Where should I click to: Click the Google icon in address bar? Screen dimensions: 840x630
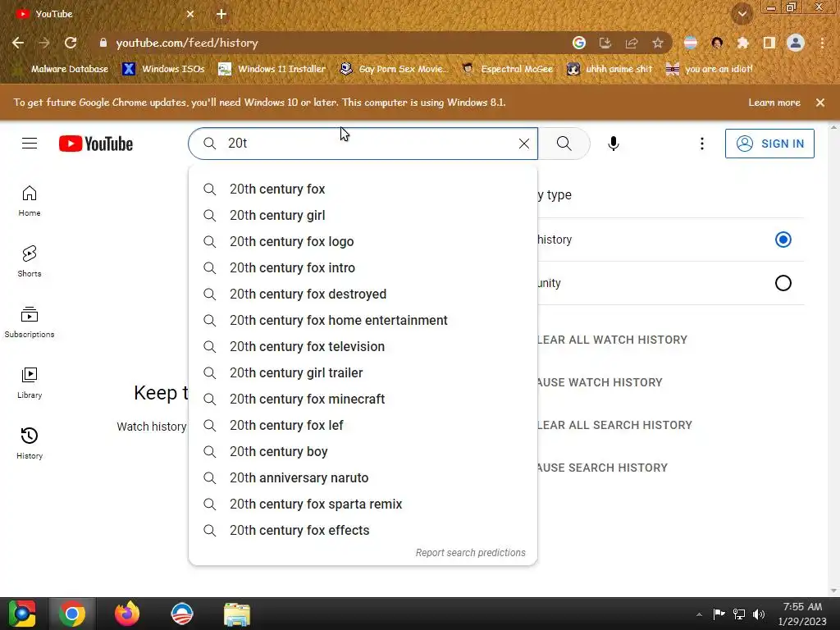[x=579, y=43]
